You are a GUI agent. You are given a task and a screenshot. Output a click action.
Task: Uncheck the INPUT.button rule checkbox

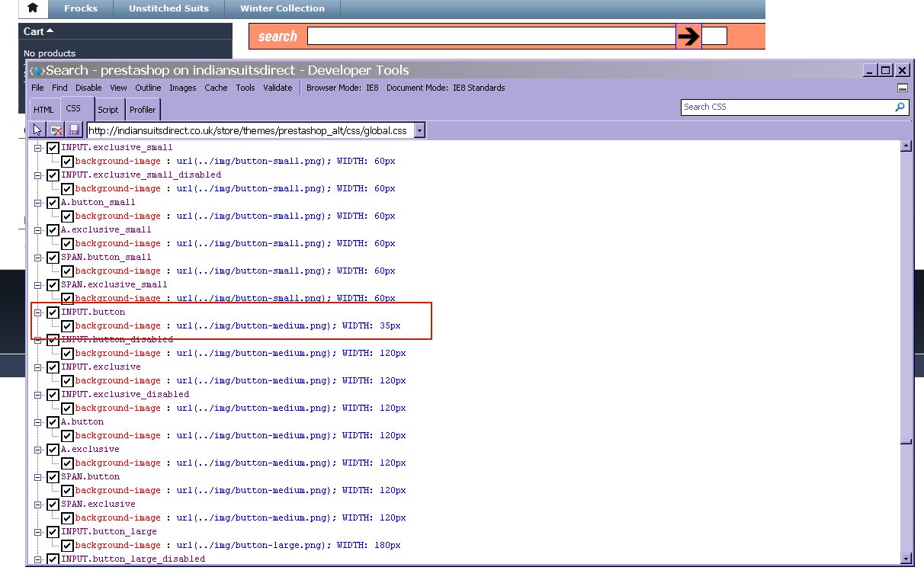[x=53, y=312]
